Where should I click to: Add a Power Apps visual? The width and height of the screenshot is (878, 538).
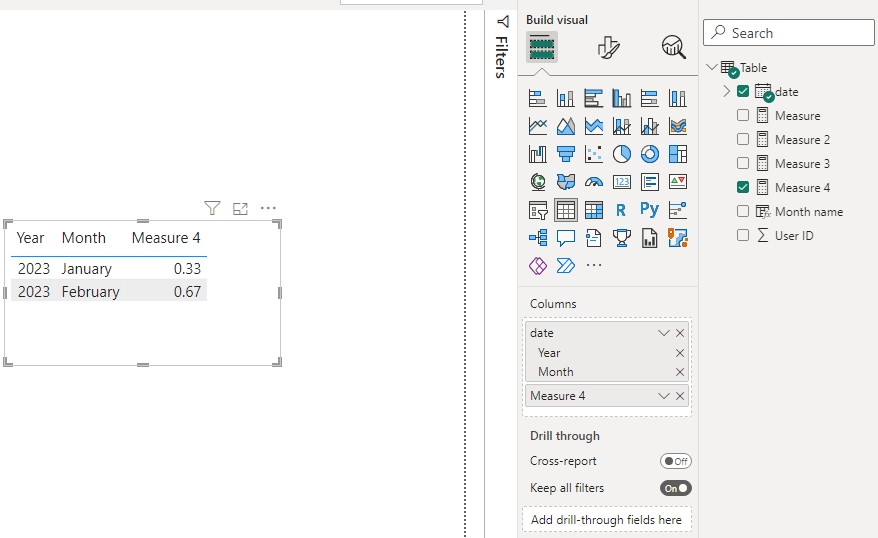[538, 265]
